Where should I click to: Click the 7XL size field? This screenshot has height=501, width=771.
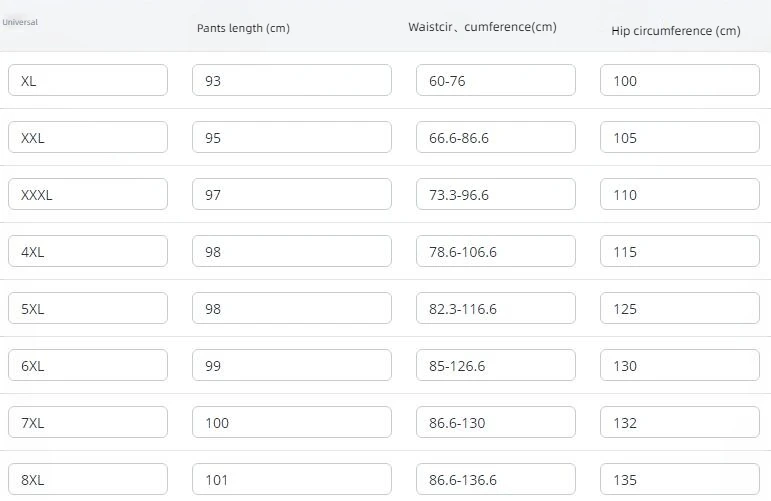point(88,423)
